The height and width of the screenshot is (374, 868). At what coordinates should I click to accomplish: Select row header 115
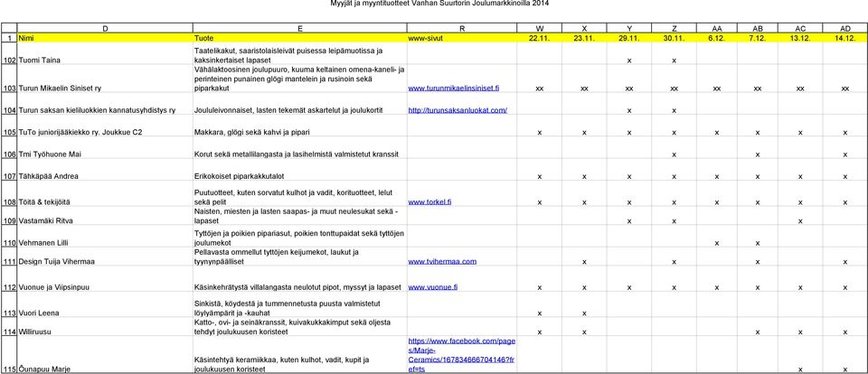click(x=9, y=355)
